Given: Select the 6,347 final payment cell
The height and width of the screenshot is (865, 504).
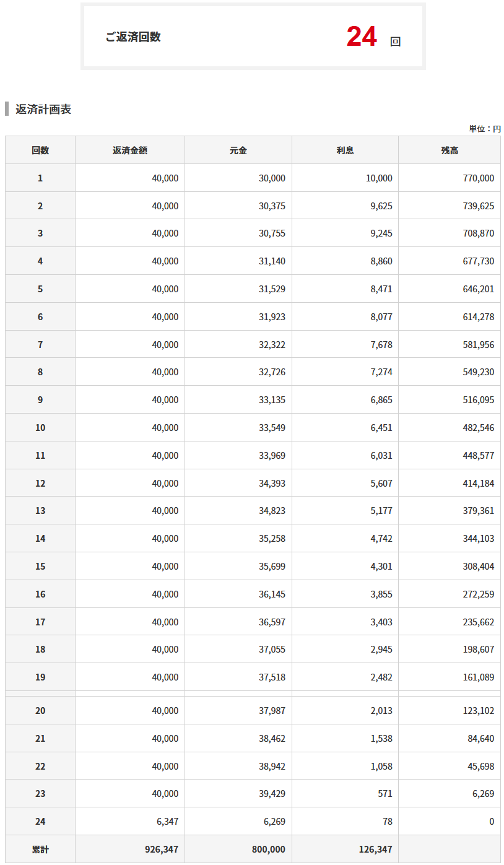Looking at the screenshot, I should point(165,822).
